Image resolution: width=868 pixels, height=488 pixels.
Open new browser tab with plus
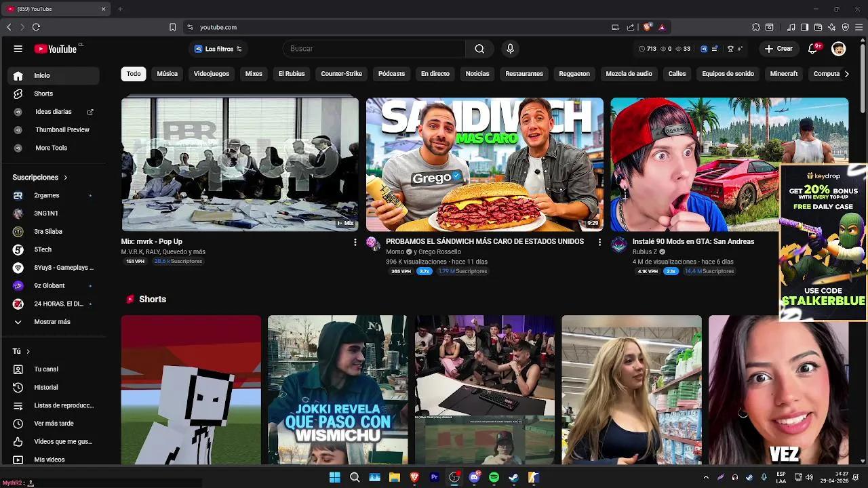coord(120,9)
